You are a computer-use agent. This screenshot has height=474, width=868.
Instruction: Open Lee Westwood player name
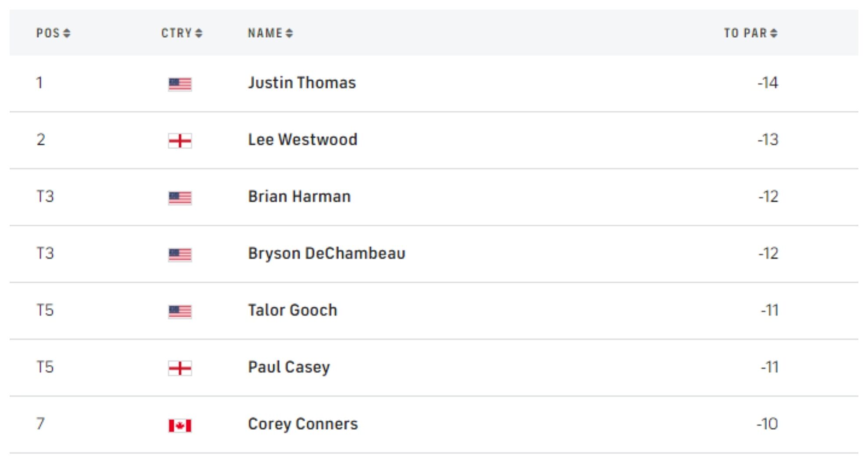point(302,140)
